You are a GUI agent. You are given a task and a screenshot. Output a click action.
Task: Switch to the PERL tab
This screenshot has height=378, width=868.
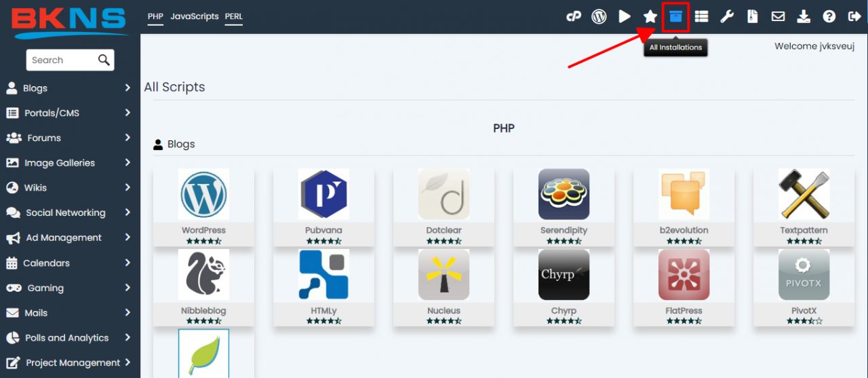coord(234,16)
